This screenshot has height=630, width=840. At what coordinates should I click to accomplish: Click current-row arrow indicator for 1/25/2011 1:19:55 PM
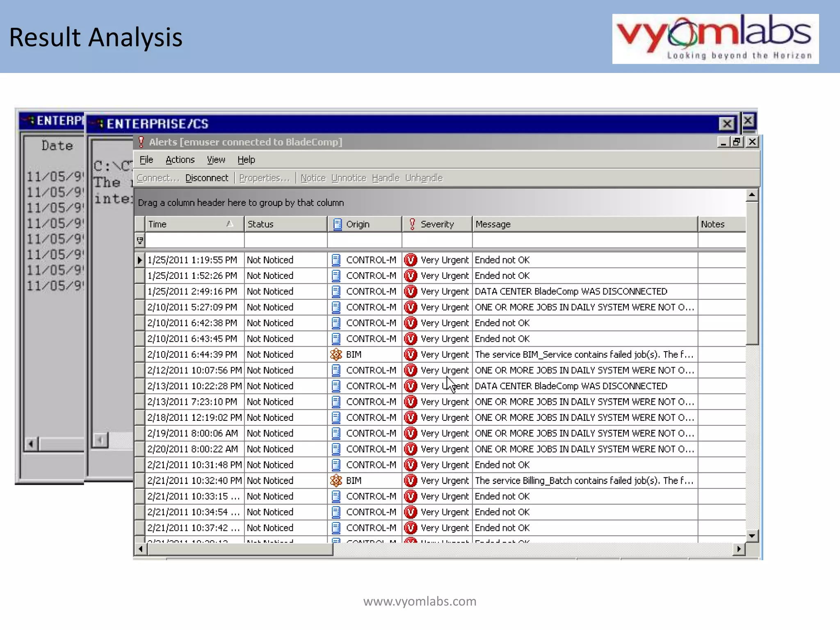(140, 260)
